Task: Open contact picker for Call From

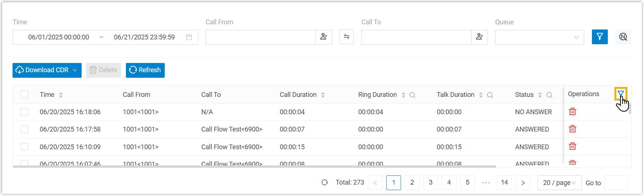Action: (x=323, y=37)
